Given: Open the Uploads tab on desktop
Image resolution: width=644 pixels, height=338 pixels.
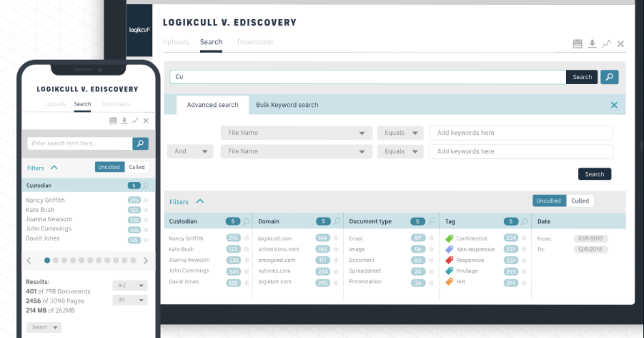Looking at the screenshot, I should click(x=176, y=42).
